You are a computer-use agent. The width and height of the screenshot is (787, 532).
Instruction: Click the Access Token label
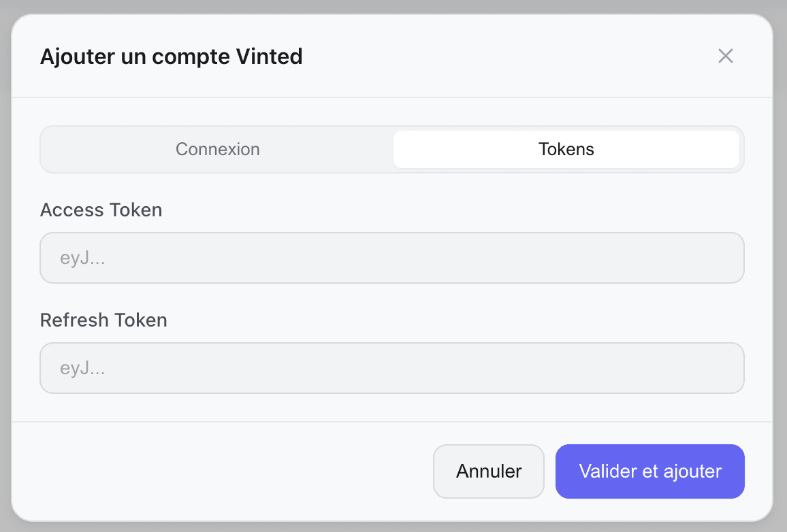[101, 210]
